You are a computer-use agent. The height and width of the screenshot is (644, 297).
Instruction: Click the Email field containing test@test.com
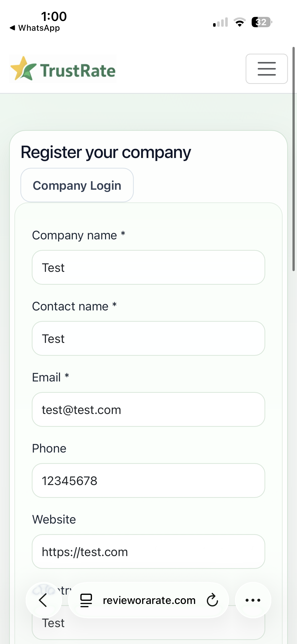[x=148, y=409]
